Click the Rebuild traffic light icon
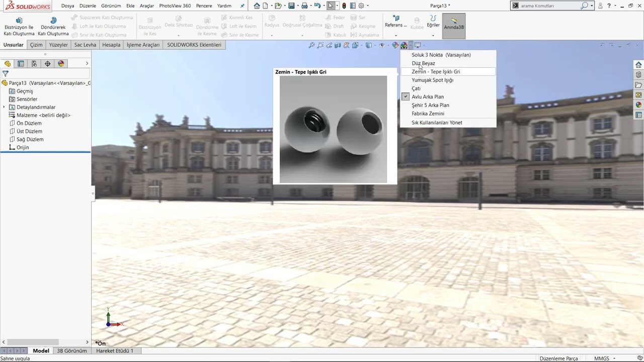Viewport: 644px width, 362px height. tap(344, 6)
